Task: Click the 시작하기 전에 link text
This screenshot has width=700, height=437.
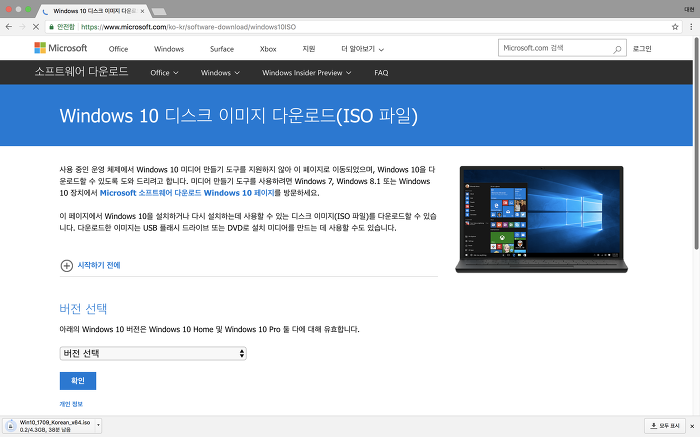Action: 99,265
